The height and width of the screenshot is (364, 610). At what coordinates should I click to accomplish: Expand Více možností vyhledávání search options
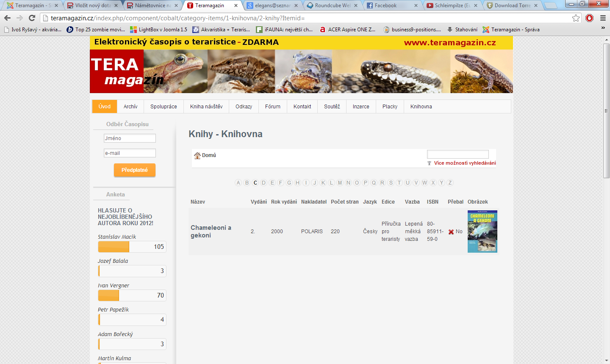click(x=465, y=163)
